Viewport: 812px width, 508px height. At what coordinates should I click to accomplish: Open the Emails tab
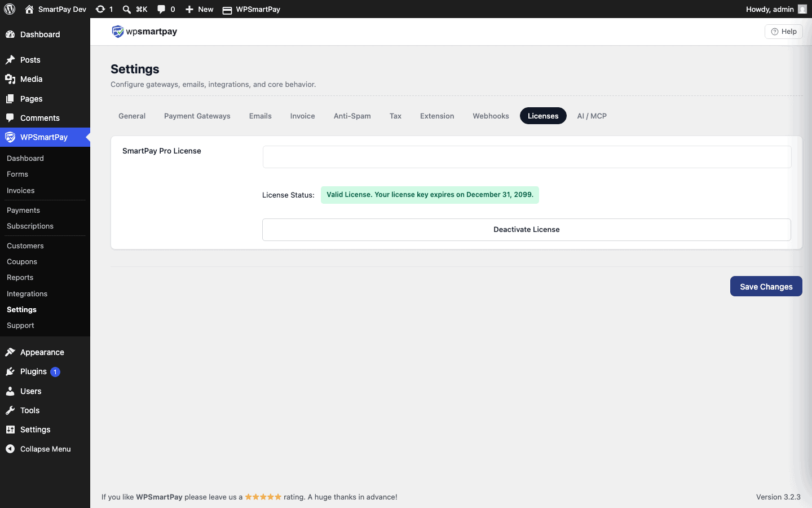pos(261,116)
